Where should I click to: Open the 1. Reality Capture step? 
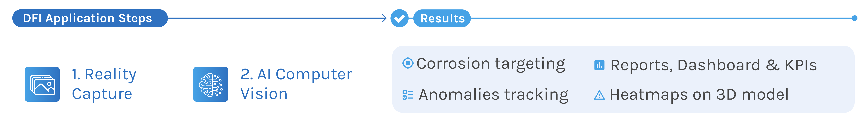click(x=104, y=84)
